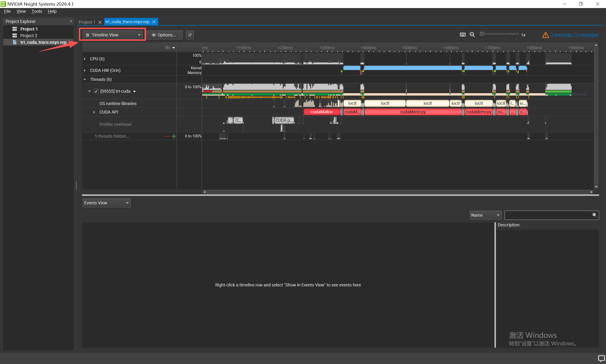Open the trt-cuda thread options arrow
This screenshot has width=606, height=364.
pos(135,92)
